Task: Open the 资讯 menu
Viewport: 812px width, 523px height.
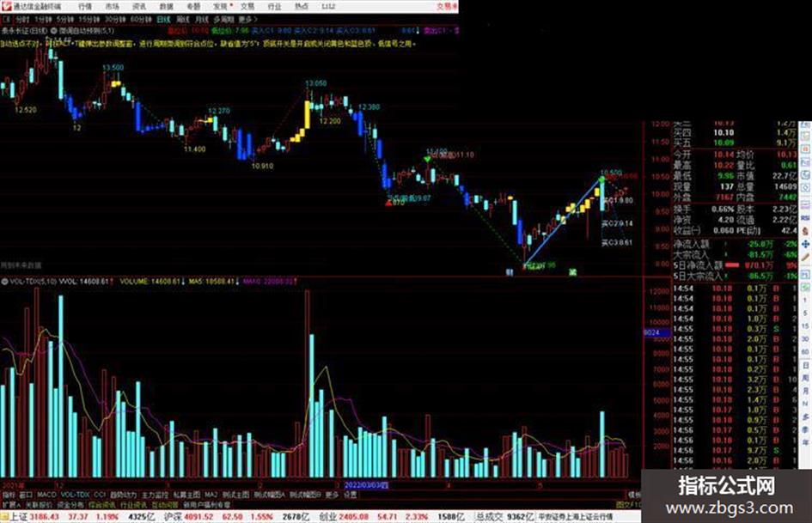Action: (139, 6)
